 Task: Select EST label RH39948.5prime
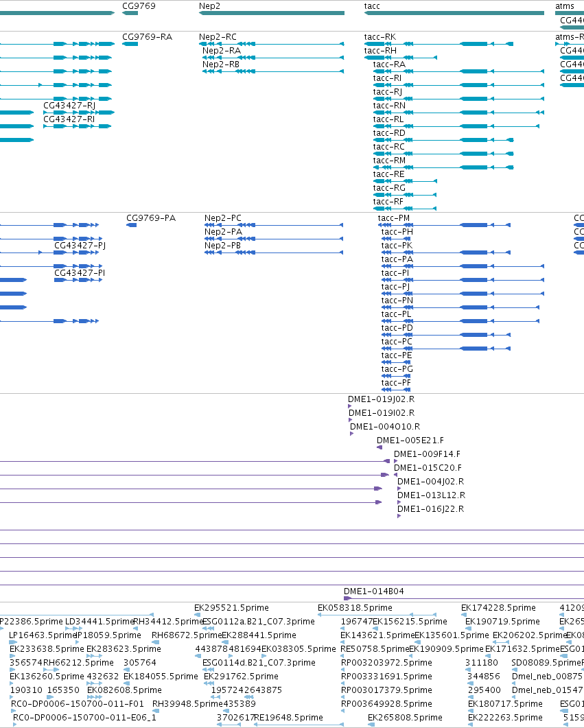(x=187, y=703)
